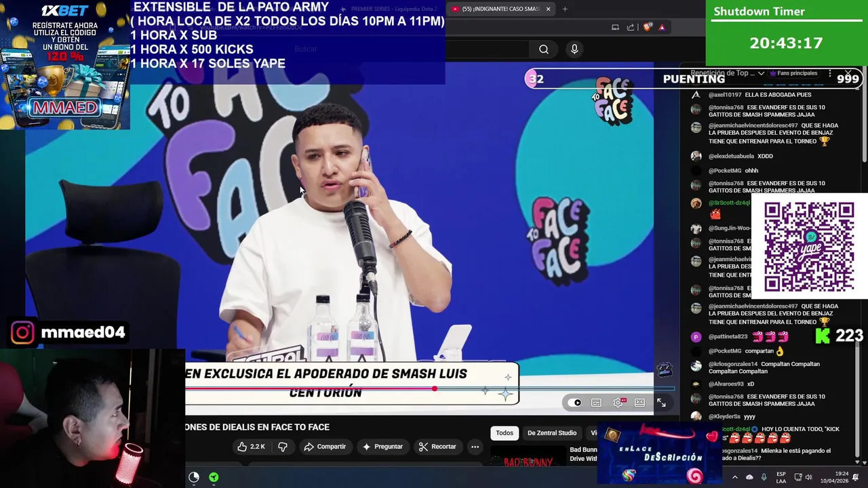Click the YouTube search magnifier icon

pos(544,49)
